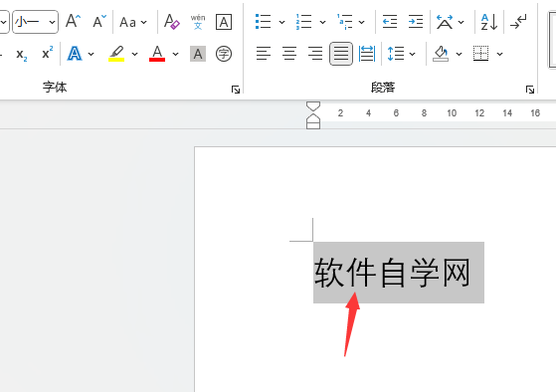Screen dimensions: 556x392
Task: Toggle character shading (gray A) icon
Action: click(198, 54)
